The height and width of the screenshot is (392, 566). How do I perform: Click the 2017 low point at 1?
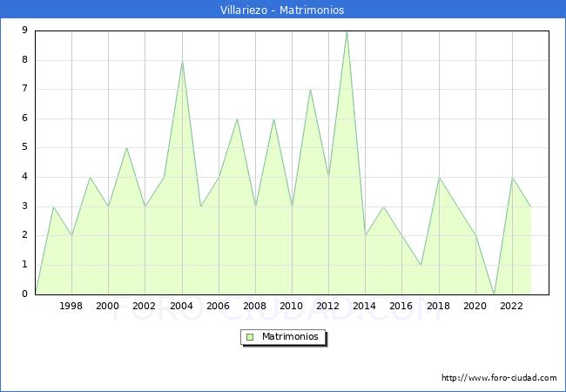[x=421, y=265]
